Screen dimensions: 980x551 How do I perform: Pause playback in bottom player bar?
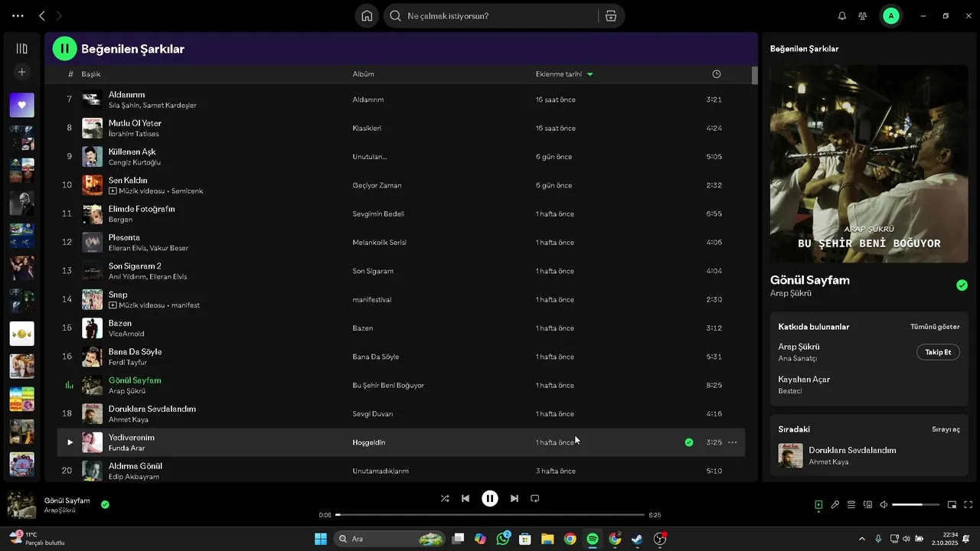point(490,498)
